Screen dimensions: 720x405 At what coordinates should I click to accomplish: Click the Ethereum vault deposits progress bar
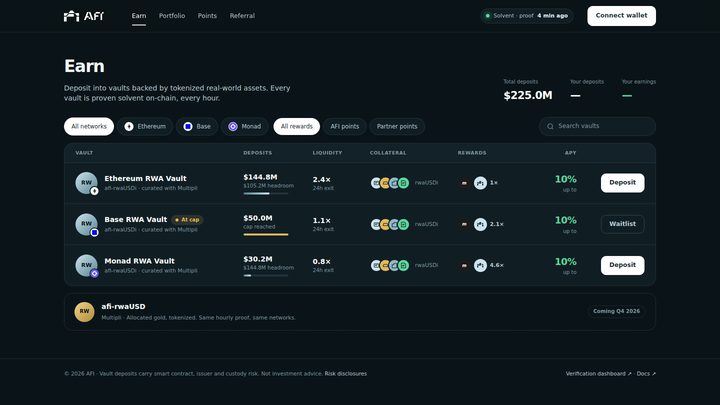click(x=266, y=193)
